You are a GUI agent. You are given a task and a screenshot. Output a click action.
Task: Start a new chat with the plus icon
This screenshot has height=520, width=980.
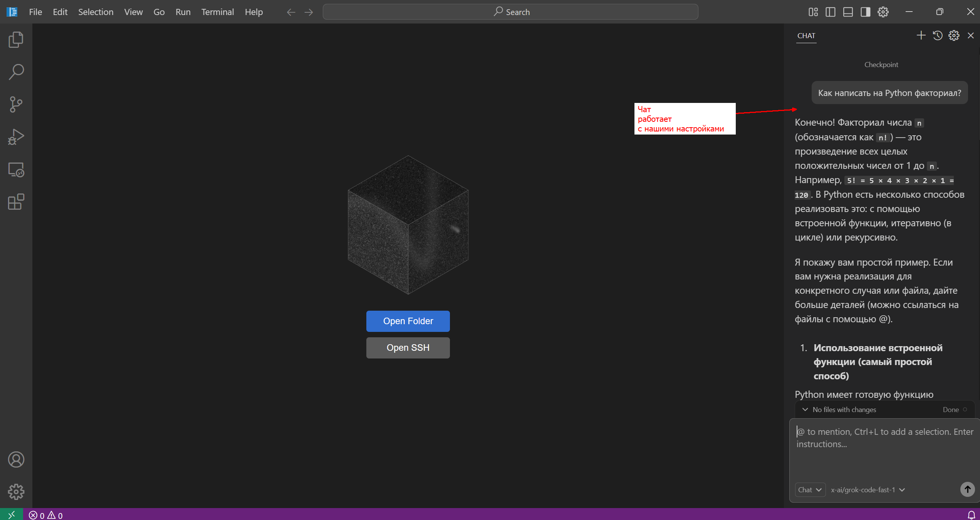coord(921,35)
